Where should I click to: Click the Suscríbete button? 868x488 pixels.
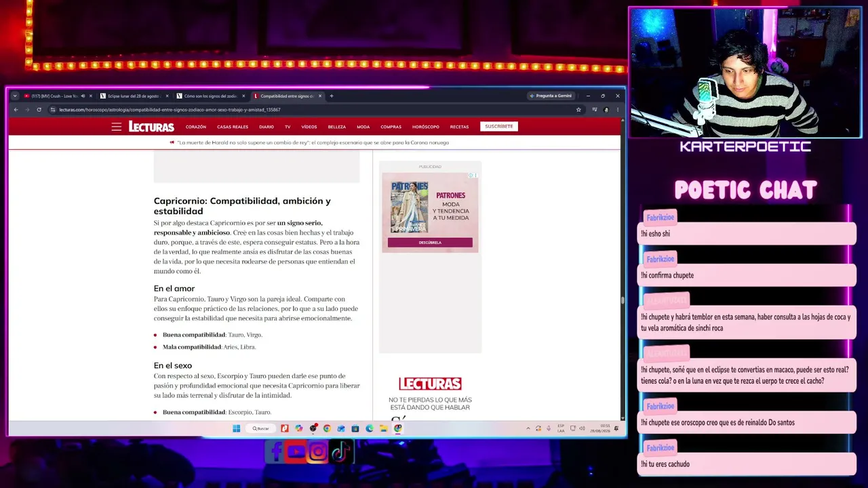(x=499, y=127)
